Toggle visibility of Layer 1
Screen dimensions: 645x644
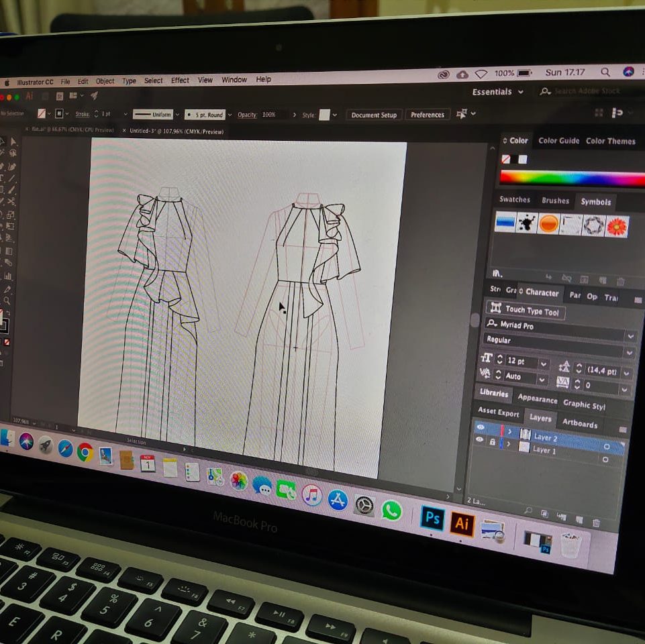[x=479, y=440]
